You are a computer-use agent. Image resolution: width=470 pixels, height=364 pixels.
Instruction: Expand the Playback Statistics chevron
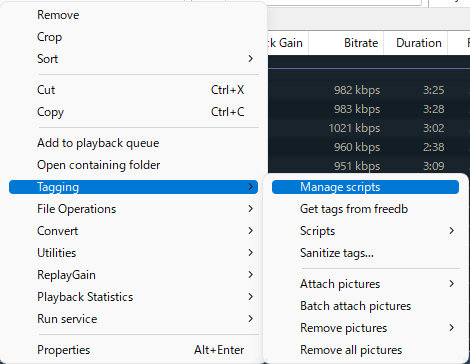click(x=251, y=297)
